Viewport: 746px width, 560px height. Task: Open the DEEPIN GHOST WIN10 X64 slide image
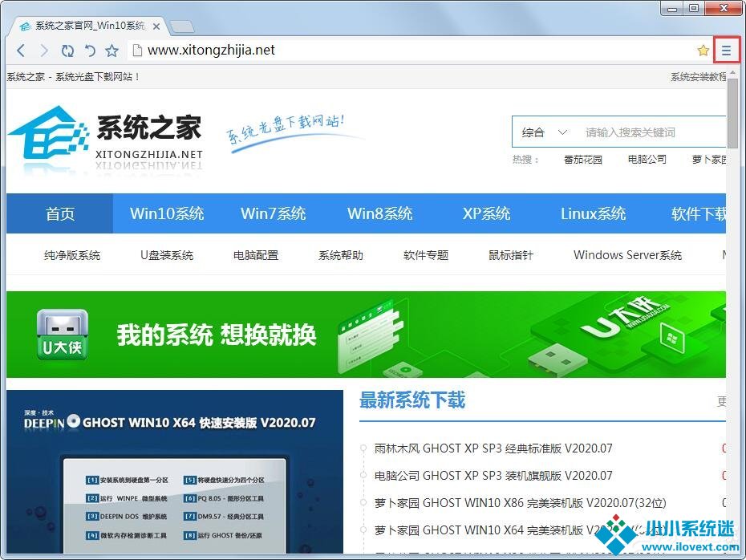(x=175, y=472)
